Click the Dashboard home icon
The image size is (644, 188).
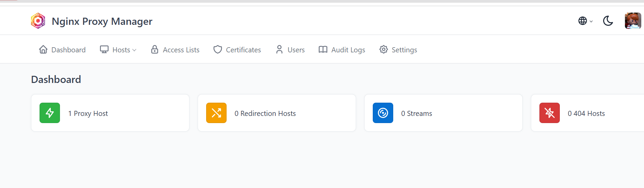point(43,50)
